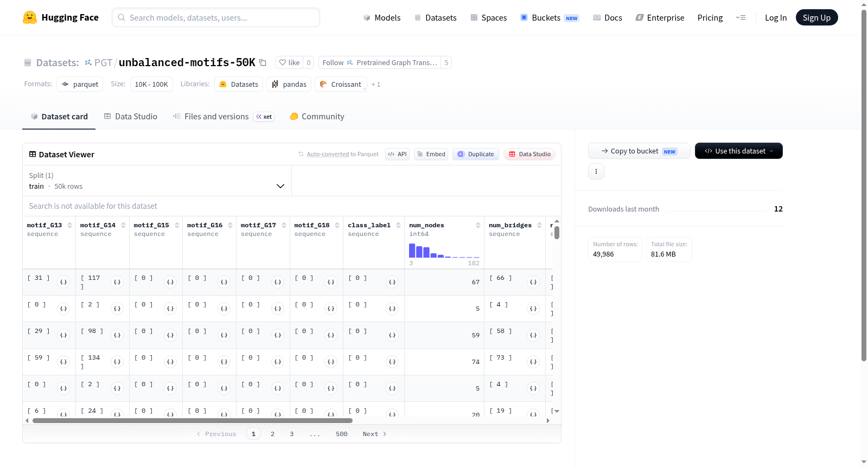Like the unbalanced-motifs-50K dataset

coord(289,62)
